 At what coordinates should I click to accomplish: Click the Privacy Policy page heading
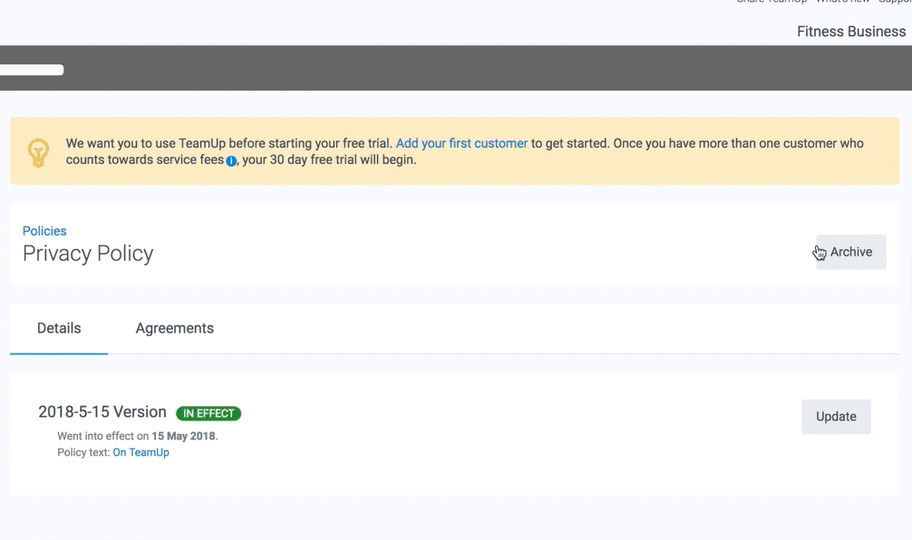[88, 254]
